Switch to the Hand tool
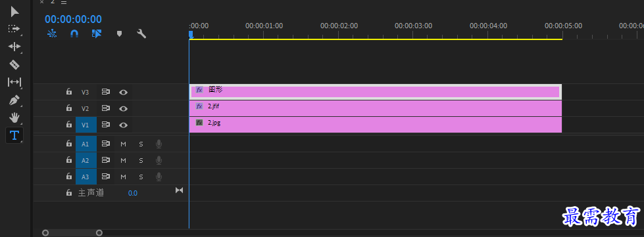The width and height of the screenshot is (644, 237). 14,118
